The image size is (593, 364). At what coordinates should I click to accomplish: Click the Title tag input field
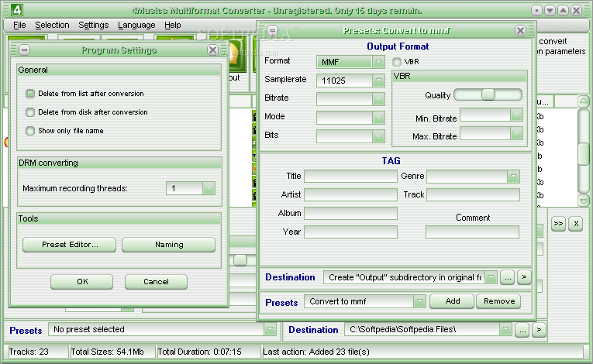(x=350, y=177)
